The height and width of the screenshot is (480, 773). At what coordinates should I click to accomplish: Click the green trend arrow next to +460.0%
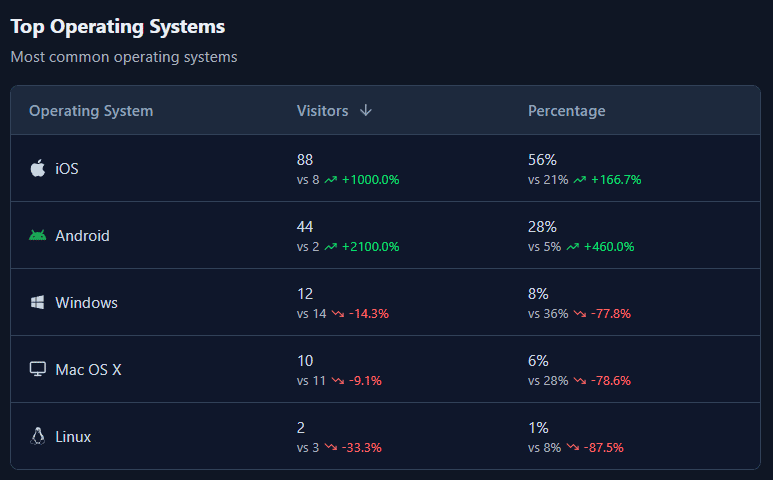[x=572, y=247]
